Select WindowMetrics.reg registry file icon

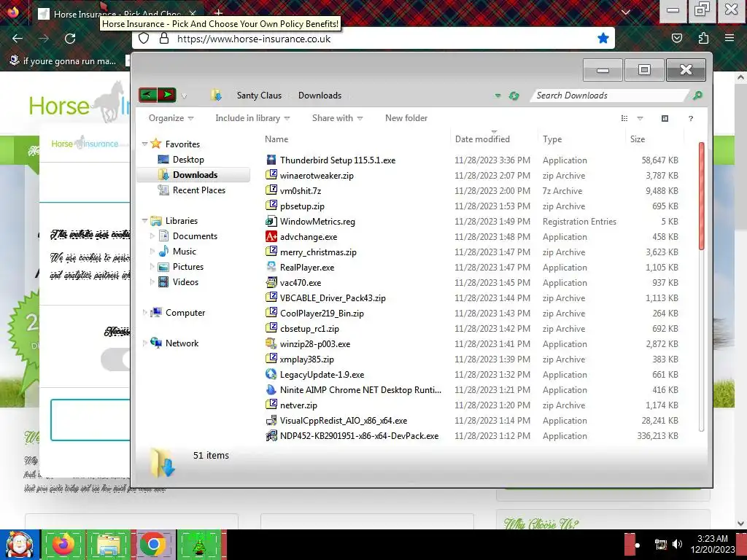pos(271,221)
